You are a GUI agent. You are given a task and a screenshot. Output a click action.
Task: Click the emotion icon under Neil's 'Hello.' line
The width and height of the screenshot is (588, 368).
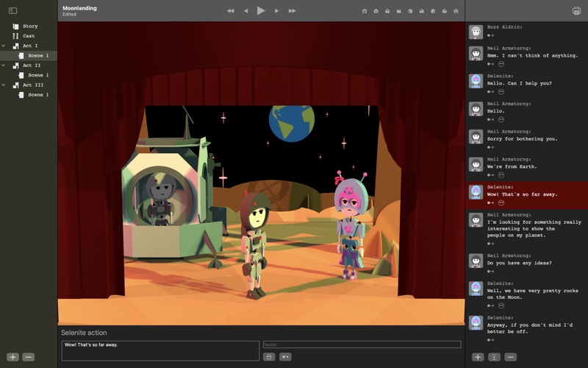point(501,119)
